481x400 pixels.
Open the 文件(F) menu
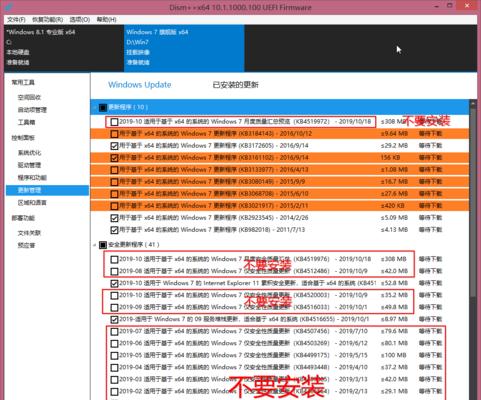click(x=16, y=20)
